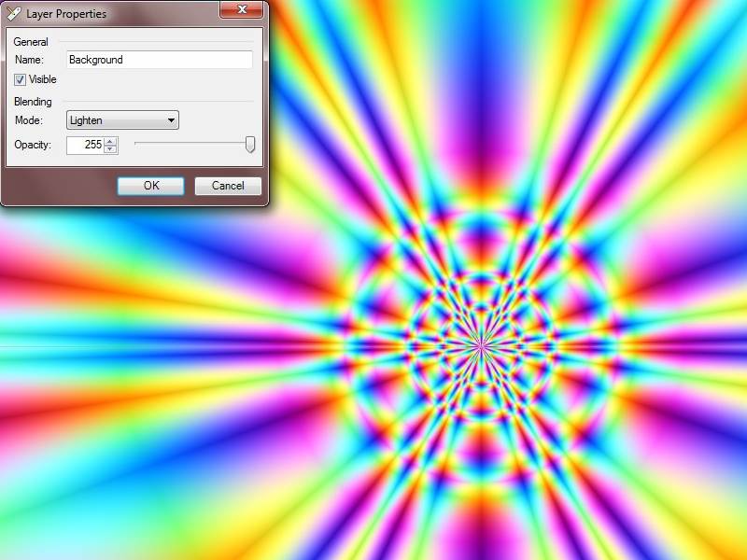The width and height of the screenshot is (747, 560).
Task: Click the Opacity label text
Action: click(x=33, y=145)
